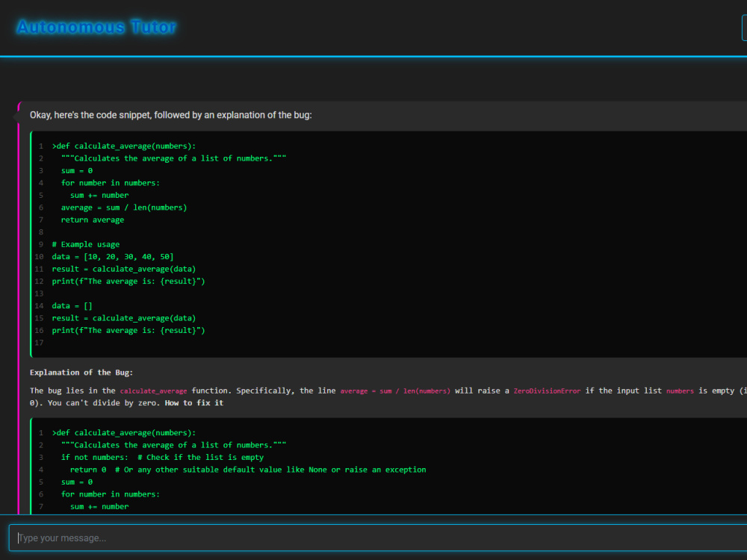Click the sentence 'You can't divide by zero.'

pyautogui.click(x=104, y=403)
